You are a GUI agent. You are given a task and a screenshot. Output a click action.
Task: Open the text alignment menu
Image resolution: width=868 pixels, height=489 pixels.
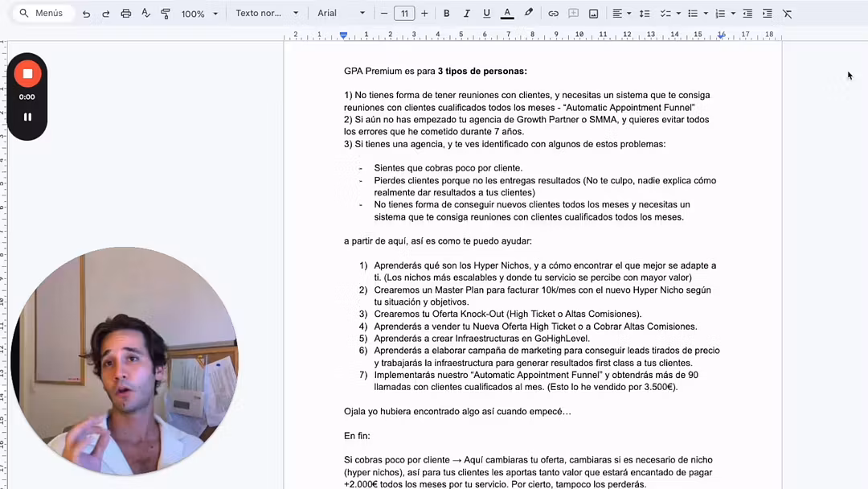point(620,14)
